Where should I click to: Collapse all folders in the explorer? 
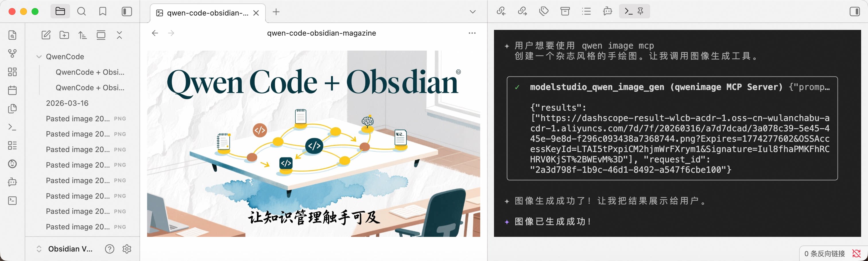[119, 35]
